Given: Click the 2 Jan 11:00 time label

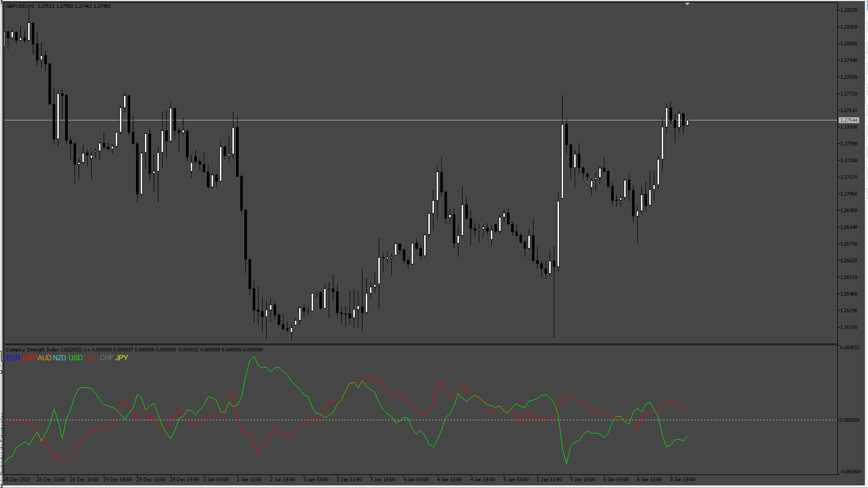Looking at the screenshot, I should [250, 480].
